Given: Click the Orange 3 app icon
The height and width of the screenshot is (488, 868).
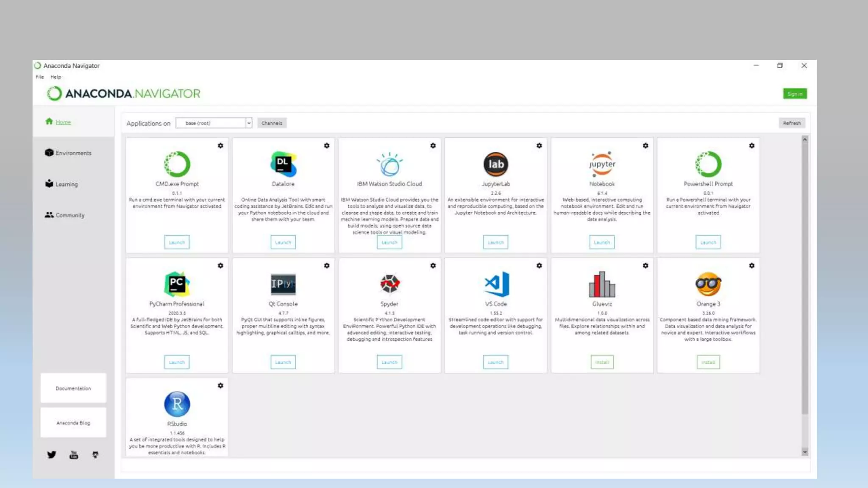Looking at the screenshot, I should tap(708, 284).
